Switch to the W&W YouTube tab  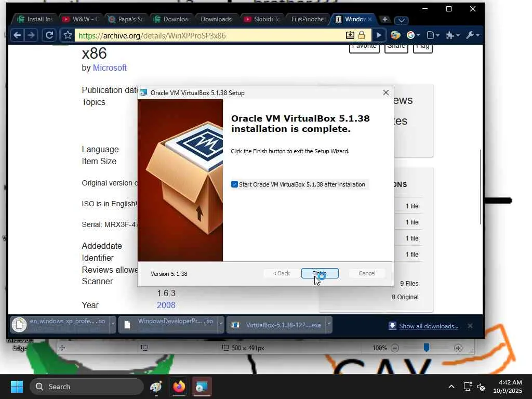tap(82, 19)
